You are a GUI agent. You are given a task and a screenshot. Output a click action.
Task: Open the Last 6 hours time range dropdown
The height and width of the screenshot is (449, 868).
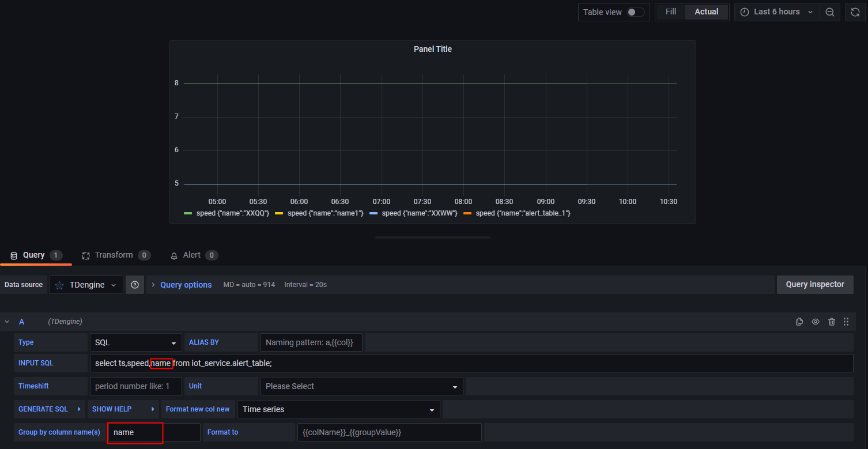click(776, 12)
